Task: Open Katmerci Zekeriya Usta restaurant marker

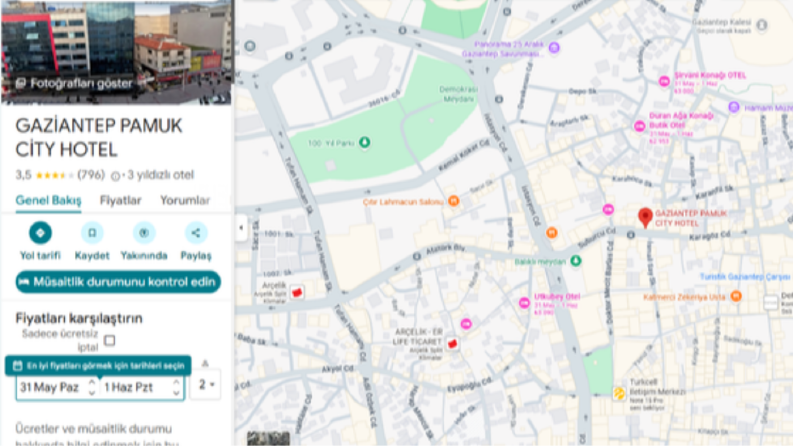Action: pyautogui.click(x=736, y=296)
